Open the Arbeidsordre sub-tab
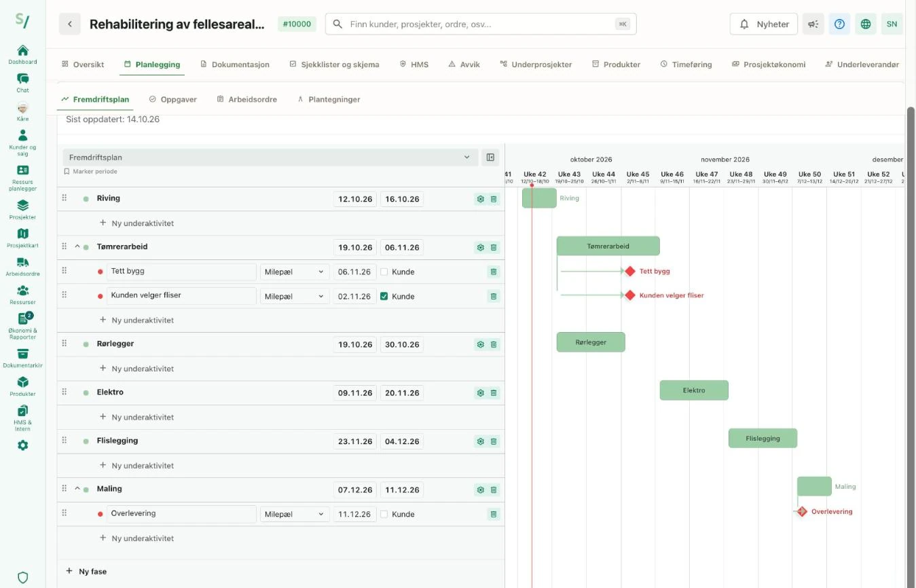 click(x=246, y=99)
